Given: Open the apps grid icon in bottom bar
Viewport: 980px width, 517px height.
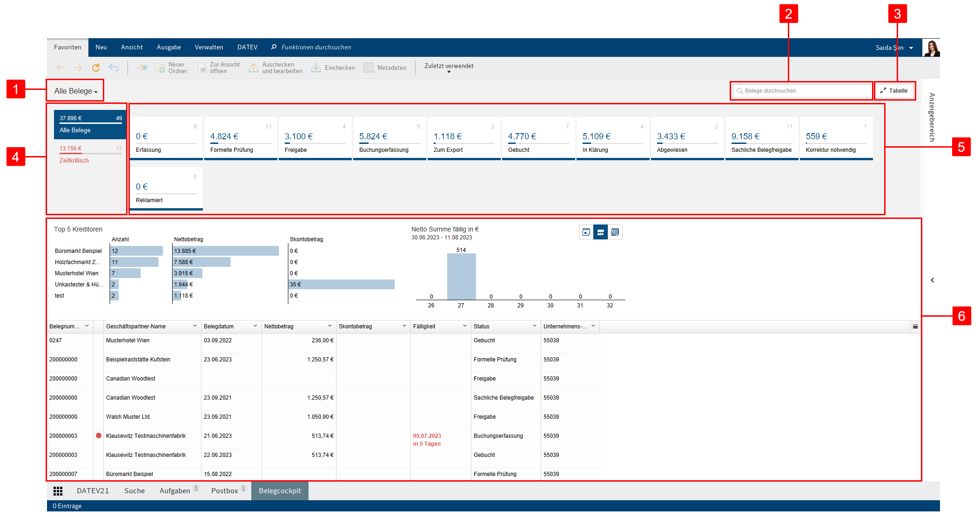Looking at the screenshot, I should [58, 491].
